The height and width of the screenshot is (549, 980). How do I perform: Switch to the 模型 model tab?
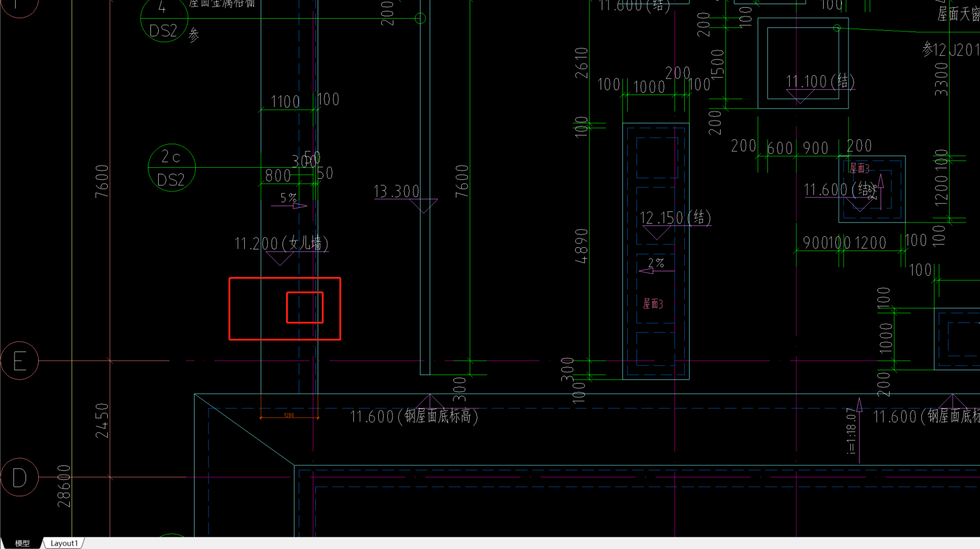point(22,543)
